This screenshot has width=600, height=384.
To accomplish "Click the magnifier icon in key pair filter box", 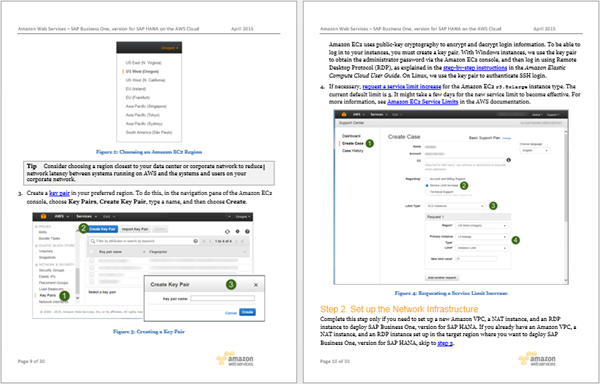I will point(93,241).
